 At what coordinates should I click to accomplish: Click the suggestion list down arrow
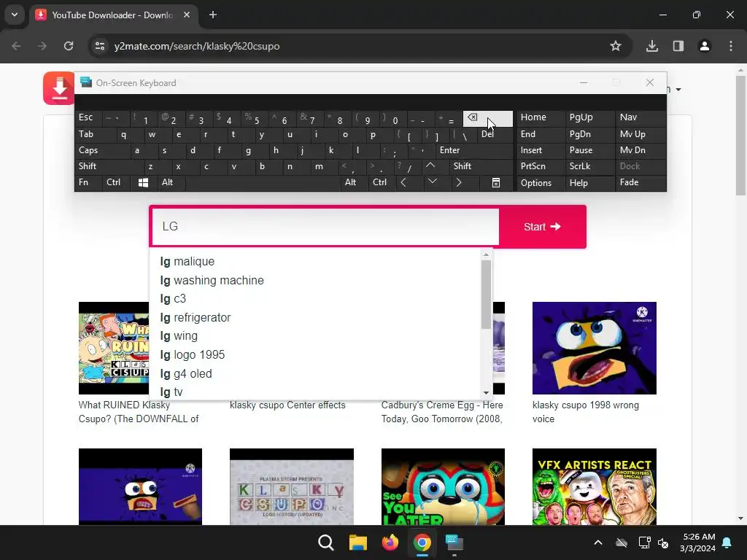tap(486, 393)
